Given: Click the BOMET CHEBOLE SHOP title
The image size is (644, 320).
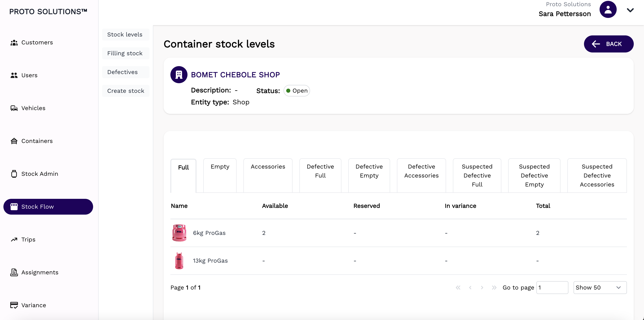Looking at the screenshot, I should point(235,75).
